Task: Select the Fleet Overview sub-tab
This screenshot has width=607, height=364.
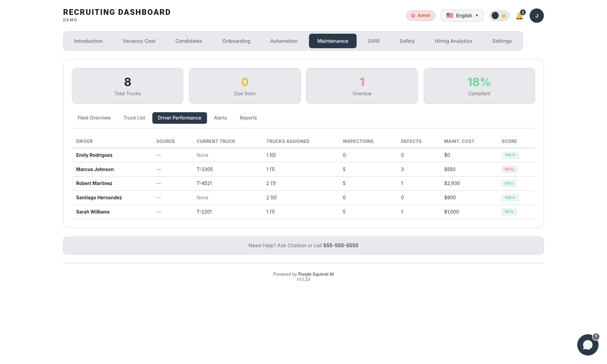Action: (x=94, y=118)
